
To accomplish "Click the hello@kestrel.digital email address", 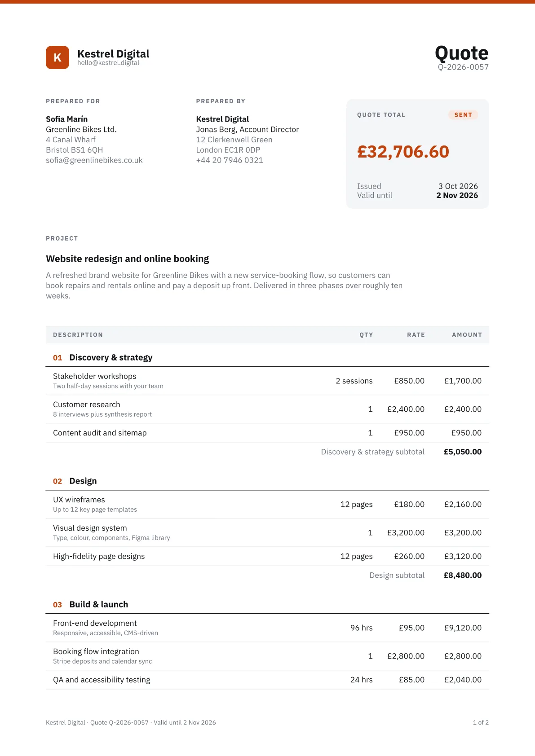I will 108,63.
